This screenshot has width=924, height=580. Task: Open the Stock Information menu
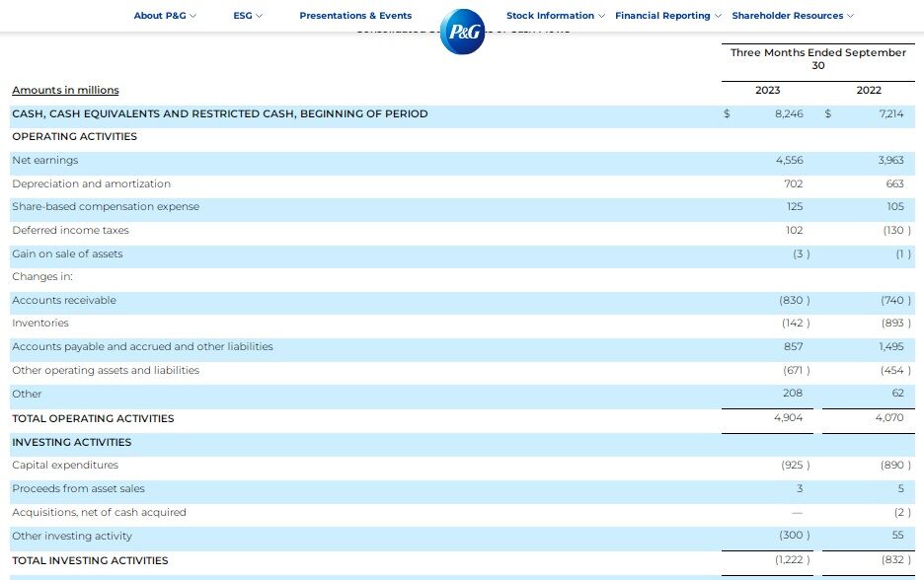pos(550,16)
